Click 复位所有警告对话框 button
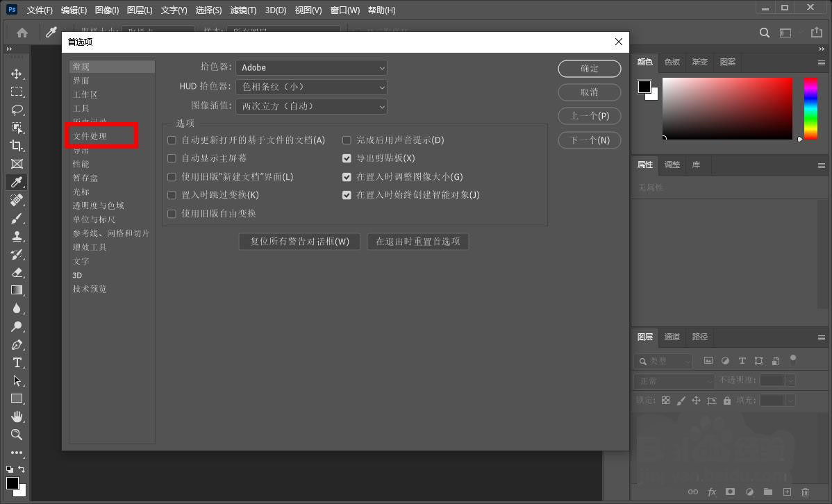 coord(299,242)
